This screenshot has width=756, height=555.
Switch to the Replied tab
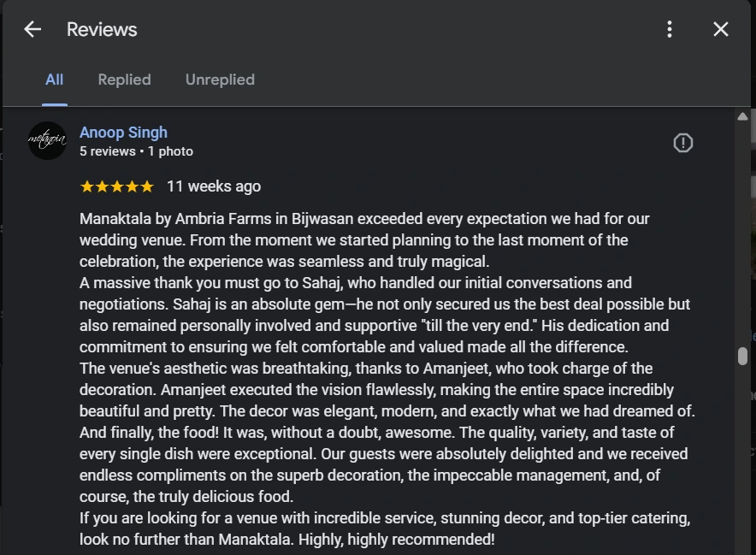pyautogui.click(x=124, y=80)
